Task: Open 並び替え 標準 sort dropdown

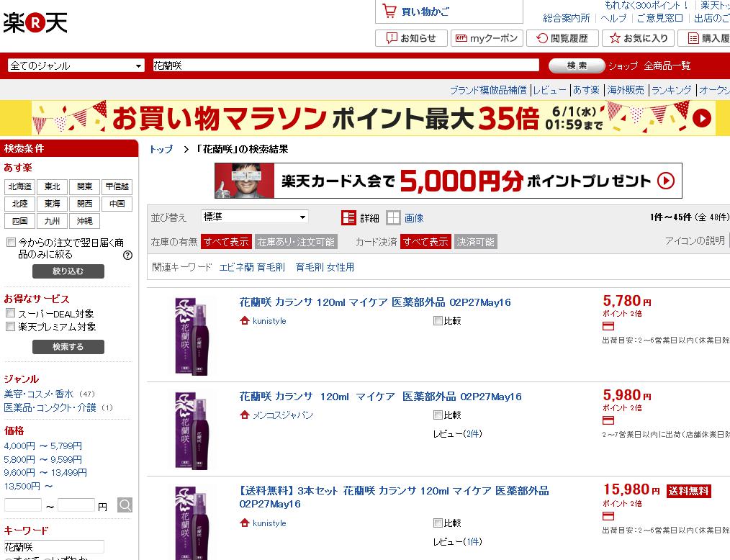Action: [x=255, y=217]
